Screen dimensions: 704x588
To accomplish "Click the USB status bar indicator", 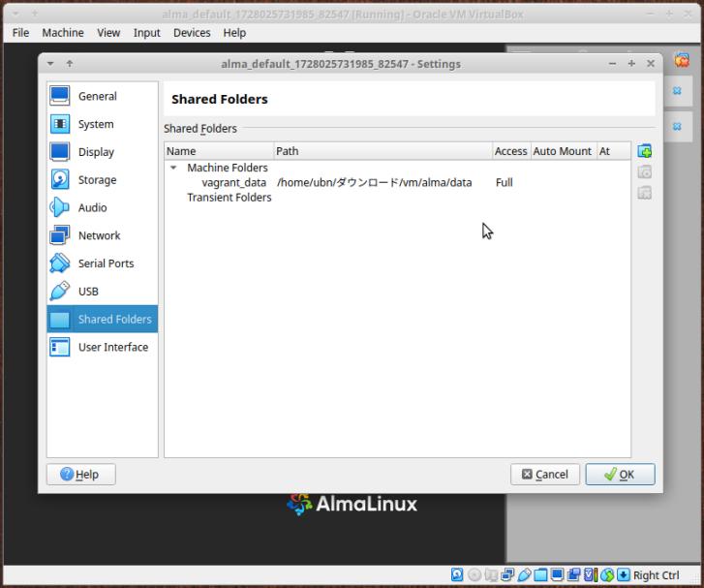I will point(524,574).
